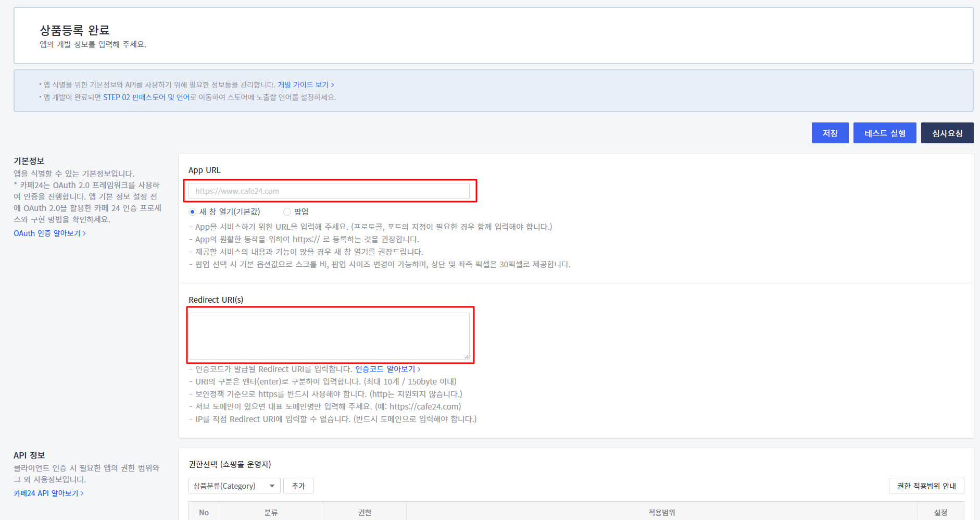Viewport: 980px width, 520px height.
Task: Click the 적용범위 column header
Action: 661,513
